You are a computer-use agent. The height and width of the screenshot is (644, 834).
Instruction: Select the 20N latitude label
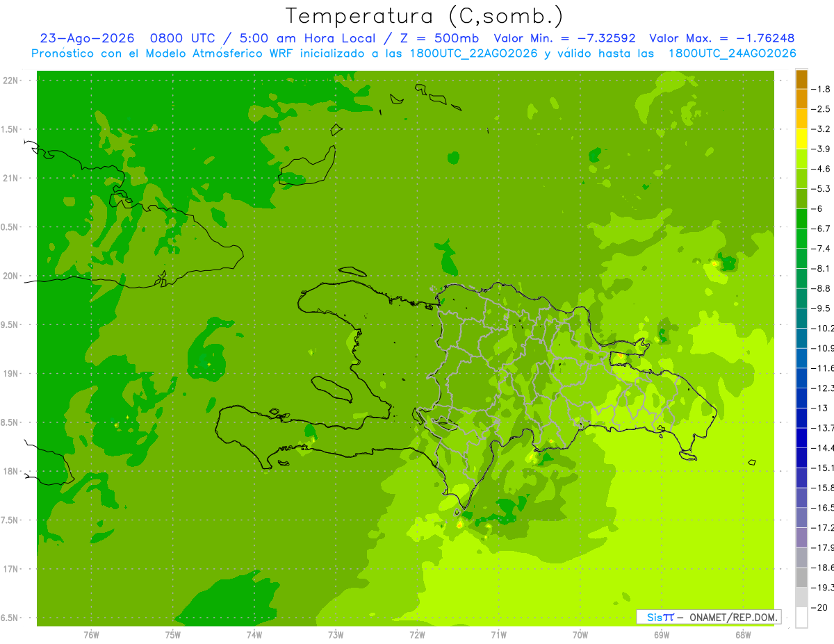pos(11,276)
